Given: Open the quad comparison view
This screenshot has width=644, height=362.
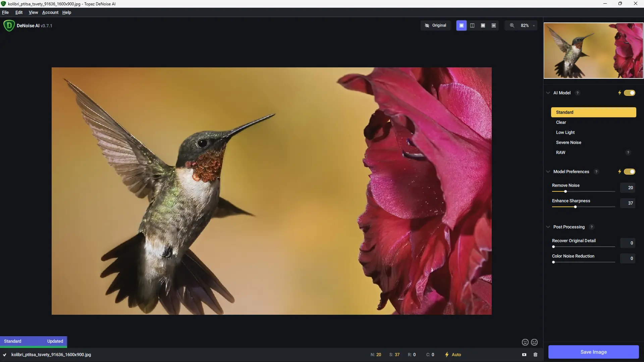Looking at the screenshot, I should [x=494, y=25].
